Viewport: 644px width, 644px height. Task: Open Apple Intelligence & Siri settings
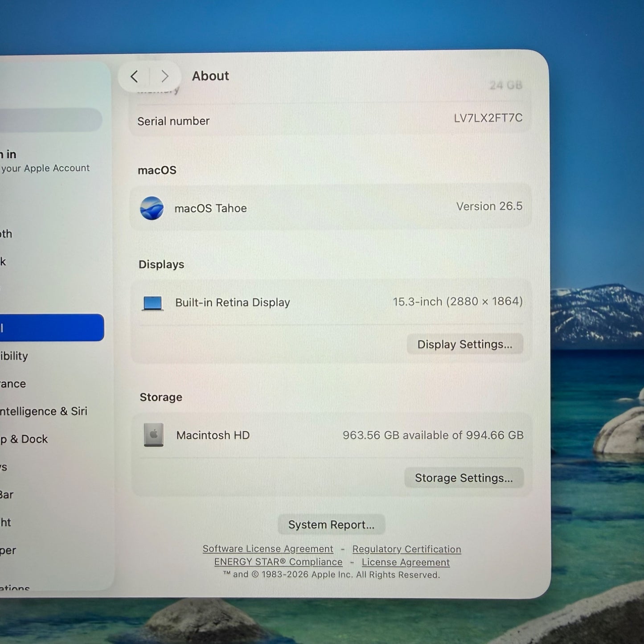(x=44, y=411)
